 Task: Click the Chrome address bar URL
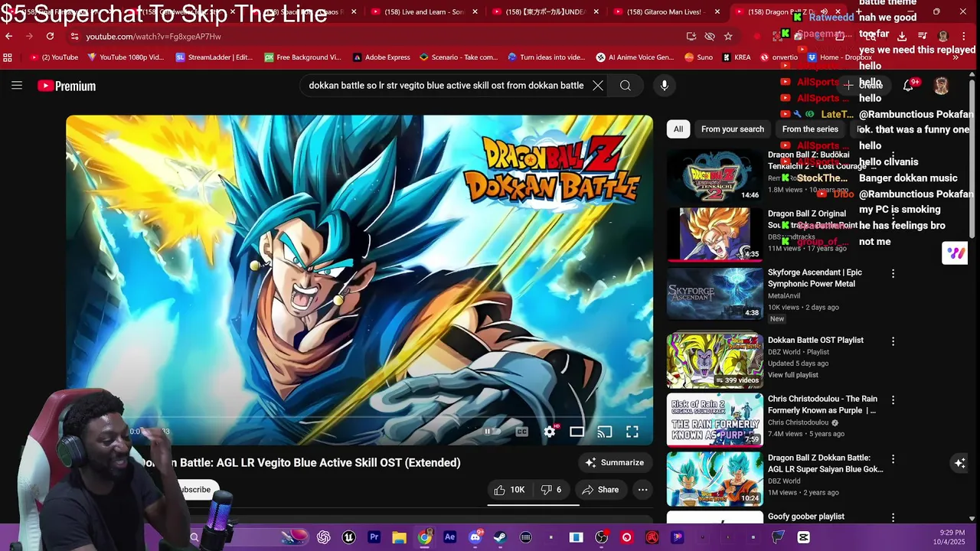[x=153, y=36]
